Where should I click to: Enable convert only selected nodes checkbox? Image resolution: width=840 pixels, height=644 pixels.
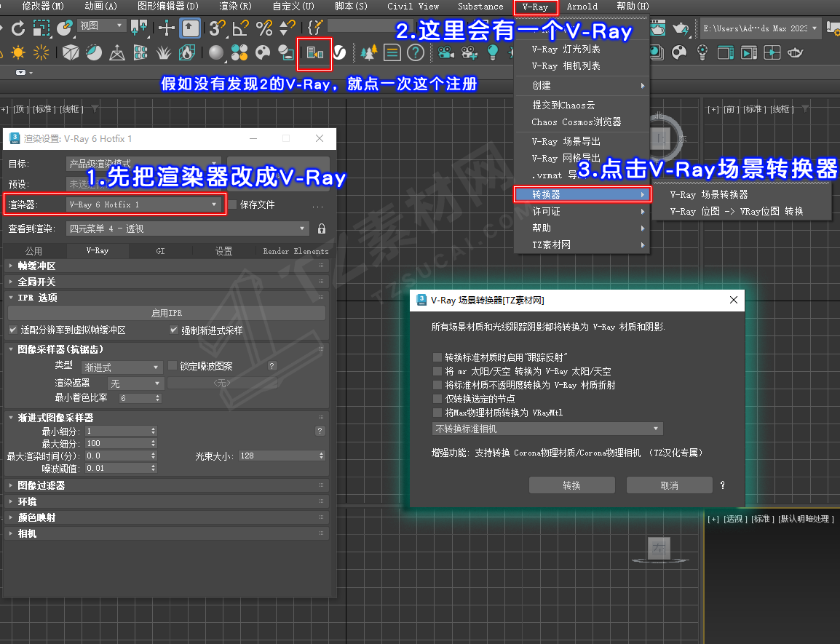tap(437, 399)
